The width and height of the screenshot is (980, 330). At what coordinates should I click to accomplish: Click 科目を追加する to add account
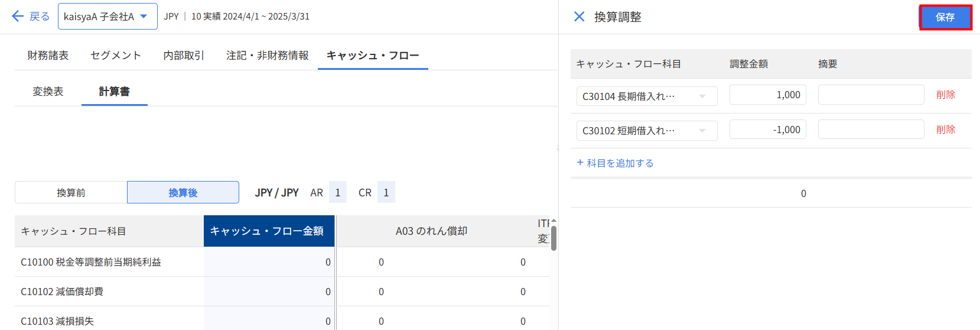tap(615, 163)
